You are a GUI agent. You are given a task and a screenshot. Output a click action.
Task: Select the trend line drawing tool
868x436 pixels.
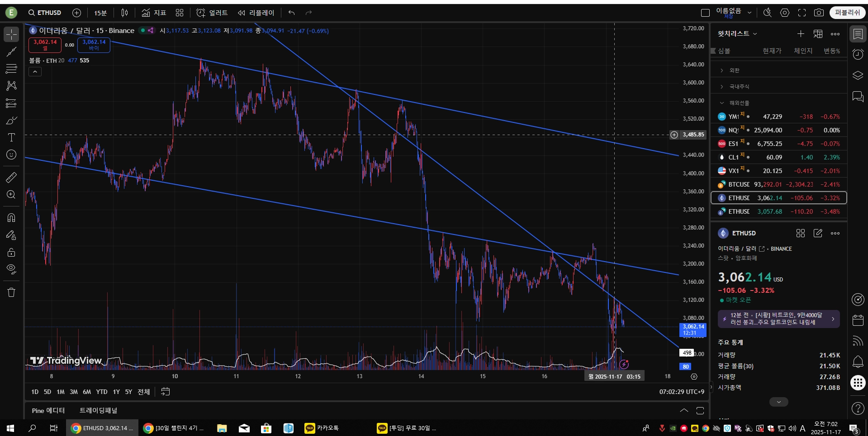[x=11, y=52]
